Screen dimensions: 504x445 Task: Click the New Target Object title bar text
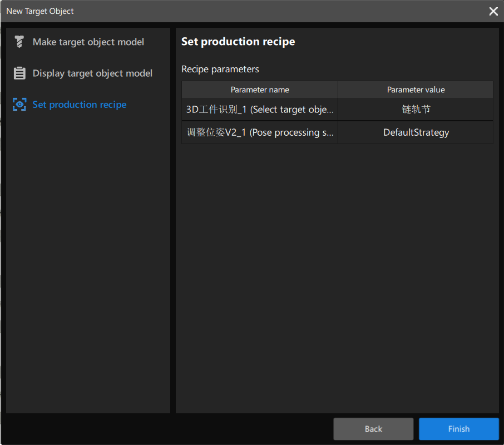(x=40, y=11)
